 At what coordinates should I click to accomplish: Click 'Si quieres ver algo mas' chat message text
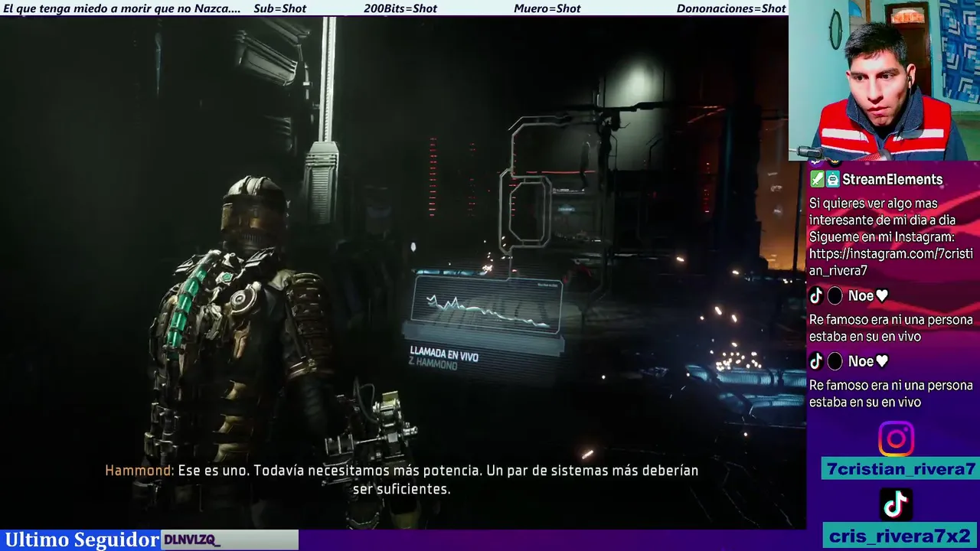(x=873, y=204)
